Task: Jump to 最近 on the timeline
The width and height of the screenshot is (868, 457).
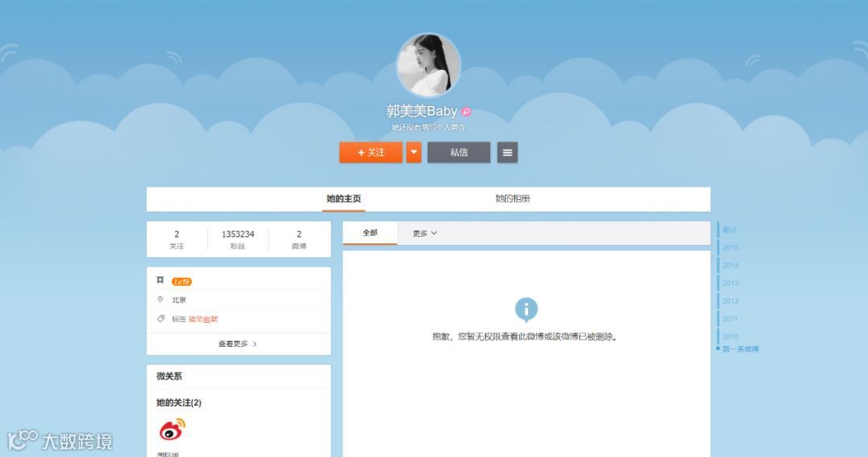Action: coord(729,230)
